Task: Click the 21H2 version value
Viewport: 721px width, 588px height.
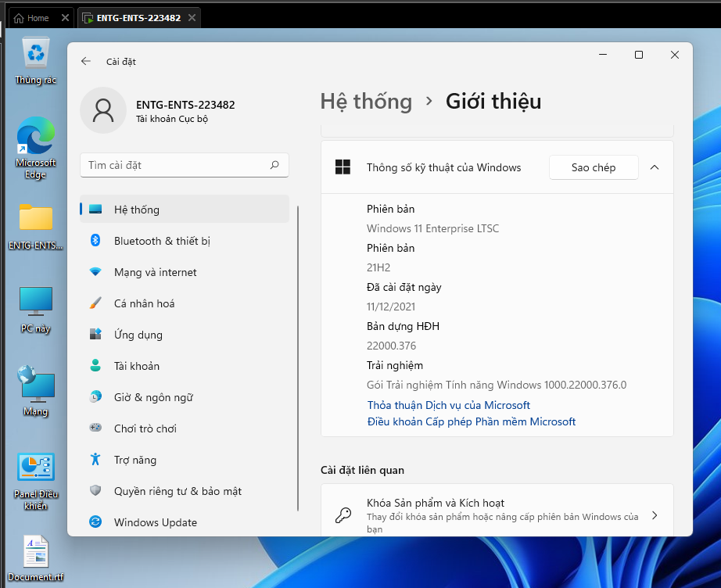Action: coord(378,267)
